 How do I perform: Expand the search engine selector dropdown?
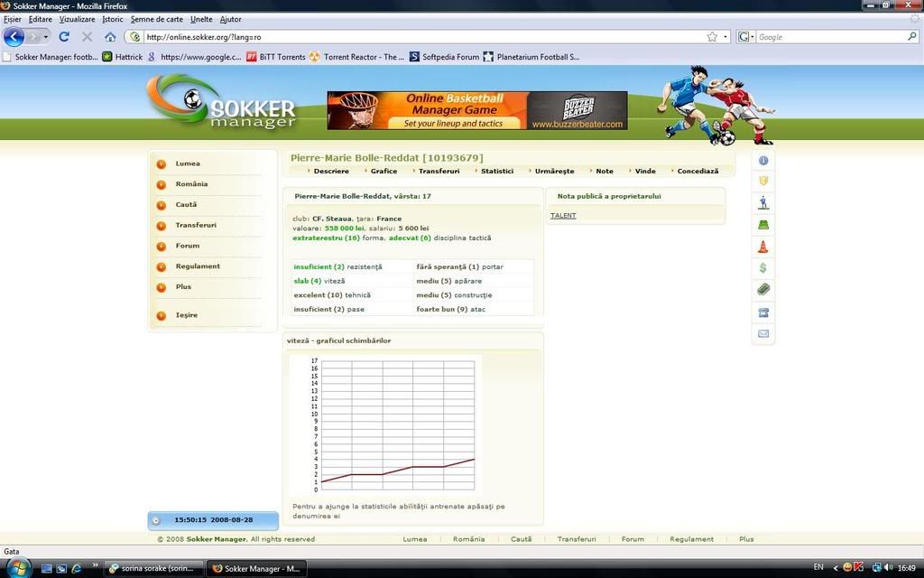tap(746, 37)
